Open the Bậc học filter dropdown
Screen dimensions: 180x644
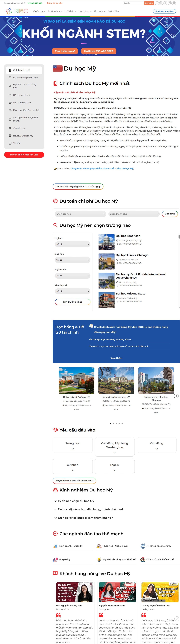click(x=72, y=260)
